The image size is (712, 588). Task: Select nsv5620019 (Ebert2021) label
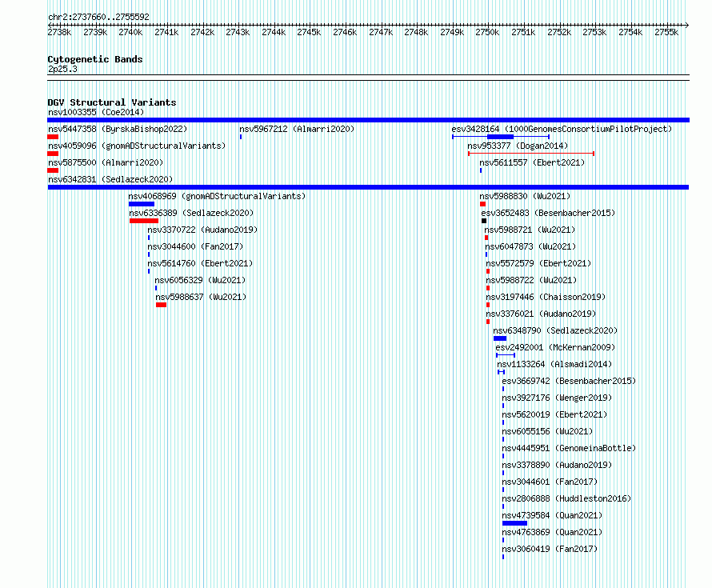pos(554,414)
